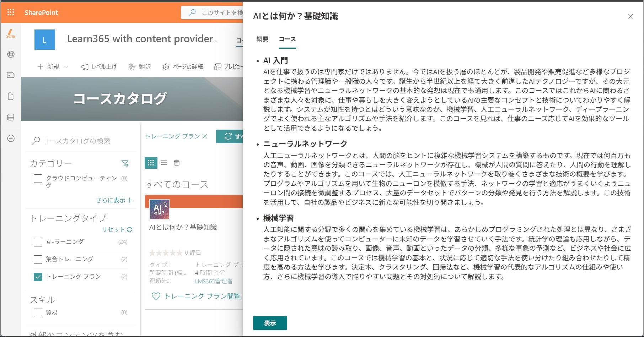Click the SharePoint header title
This screenshot has width=644, height=337.
tap(41, 12)
